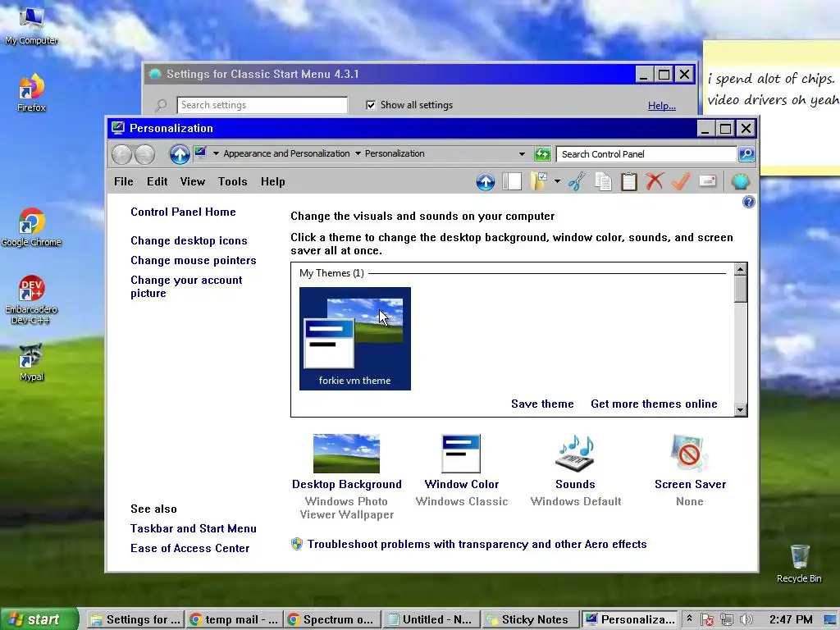Screen dimensions: 840x630
Task: Click Search Control Panel input field
Action: [x=646, y=154]
